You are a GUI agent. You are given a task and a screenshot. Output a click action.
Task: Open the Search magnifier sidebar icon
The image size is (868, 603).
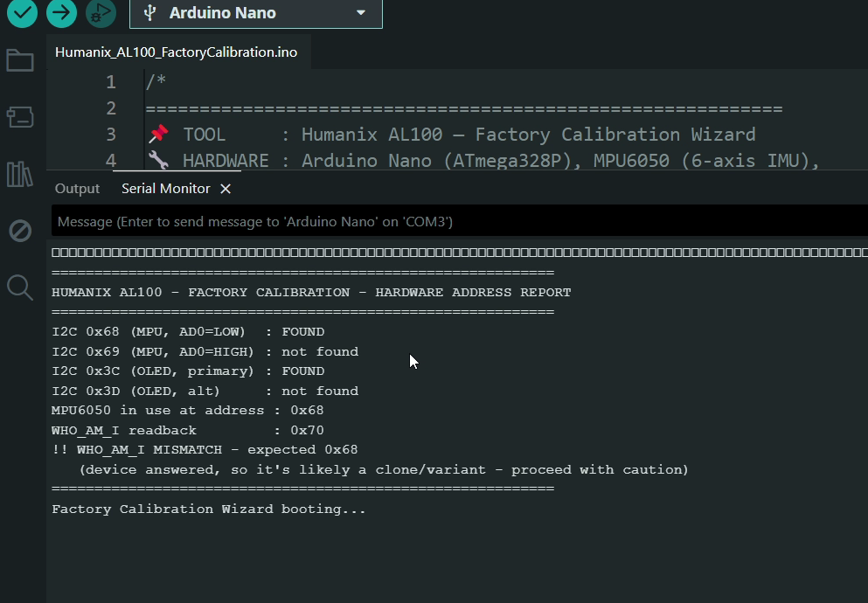pyautogui.click(x=20, y=288)
